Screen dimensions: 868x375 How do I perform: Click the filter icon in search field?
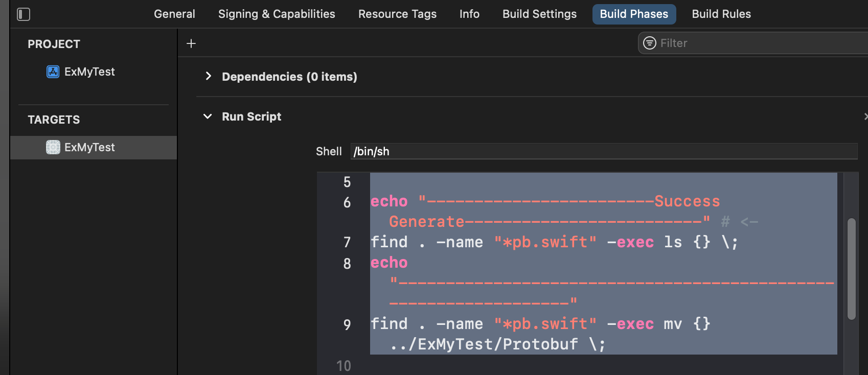[x=649, y=43]
